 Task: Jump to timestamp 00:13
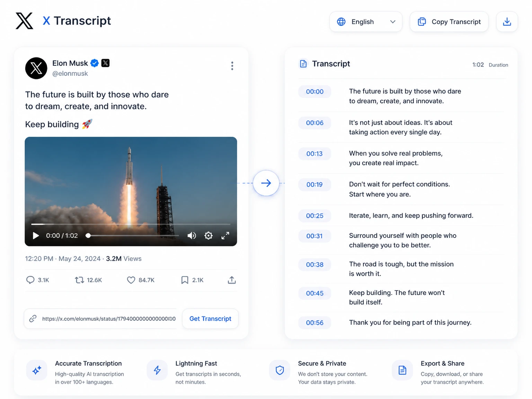click(314, 153)
